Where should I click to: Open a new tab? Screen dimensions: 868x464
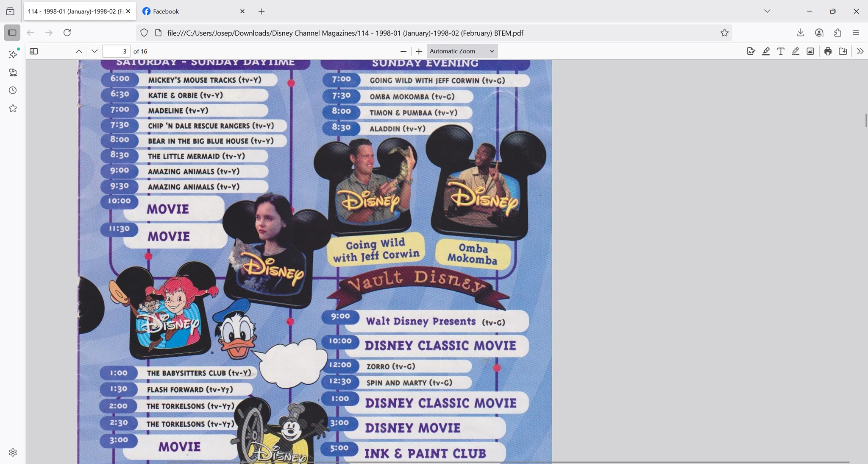[262, 11]
